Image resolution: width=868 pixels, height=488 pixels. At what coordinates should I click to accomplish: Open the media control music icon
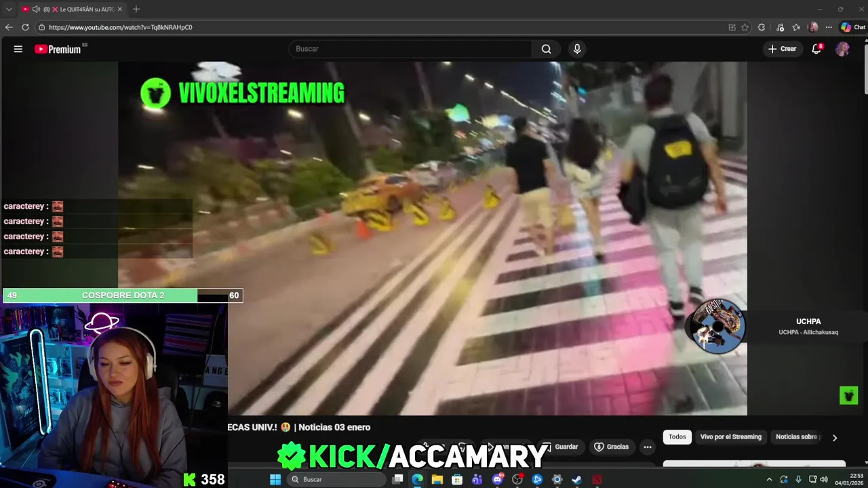coord(780,27)
